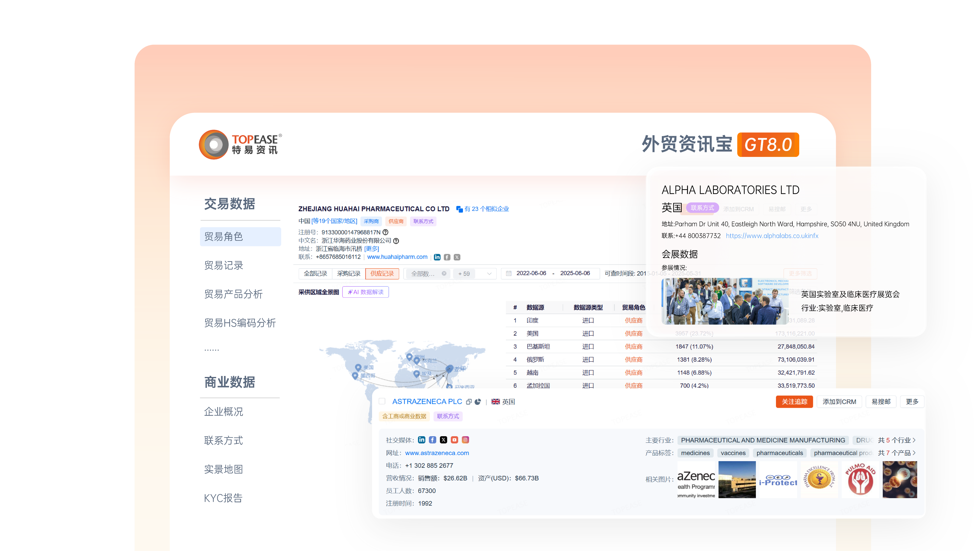Expand the [更多] address link
This screenshot has height=551, width=980.
click(372, 249)
